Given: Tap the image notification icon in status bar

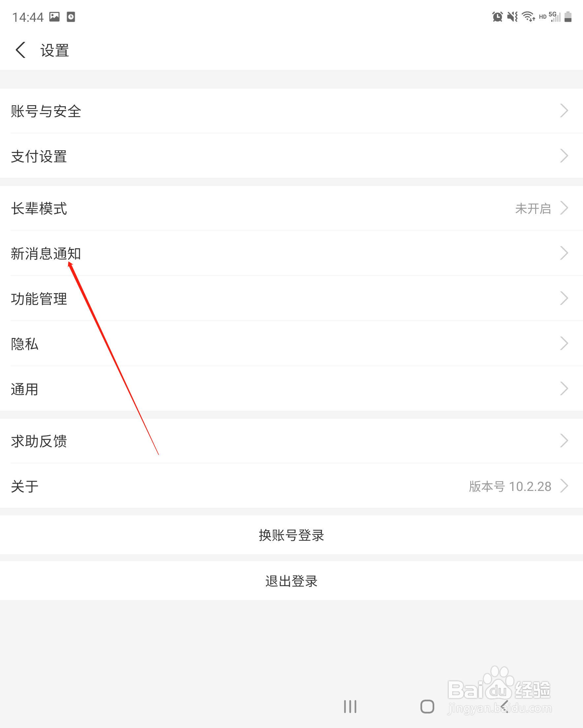Looking at the screenshot, I should [54, 16].
